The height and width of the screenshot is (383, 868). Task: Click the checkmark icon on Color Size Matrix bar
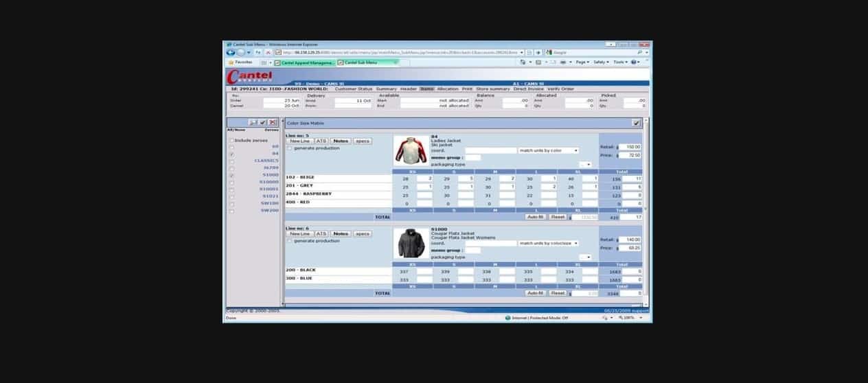(636, 123)
